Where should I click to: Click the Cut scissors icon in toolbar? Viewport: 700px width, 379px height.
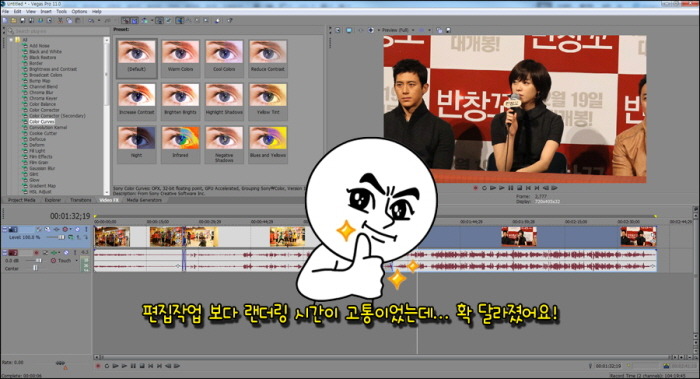pos(60,21)
